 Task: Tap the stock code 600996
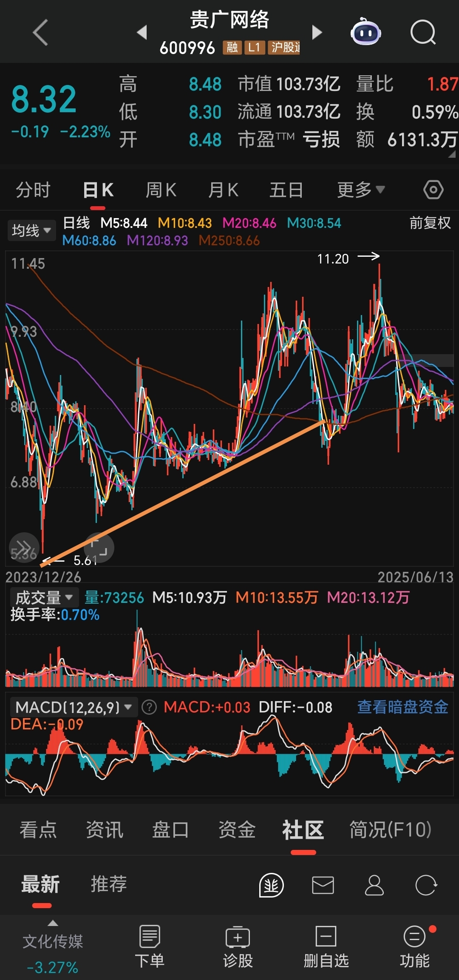click(x=187, y=48)
